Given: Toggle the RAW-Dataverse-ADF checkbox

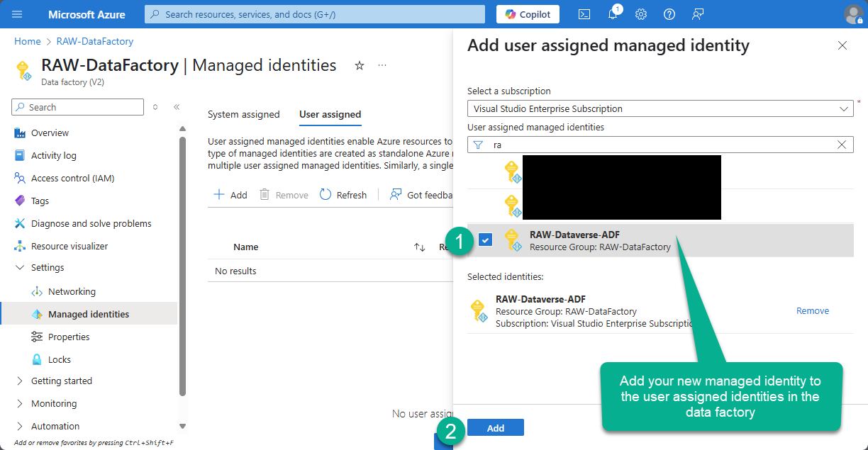Looking at the screenshot, I should pyautogui.click(x=485, y=240).
